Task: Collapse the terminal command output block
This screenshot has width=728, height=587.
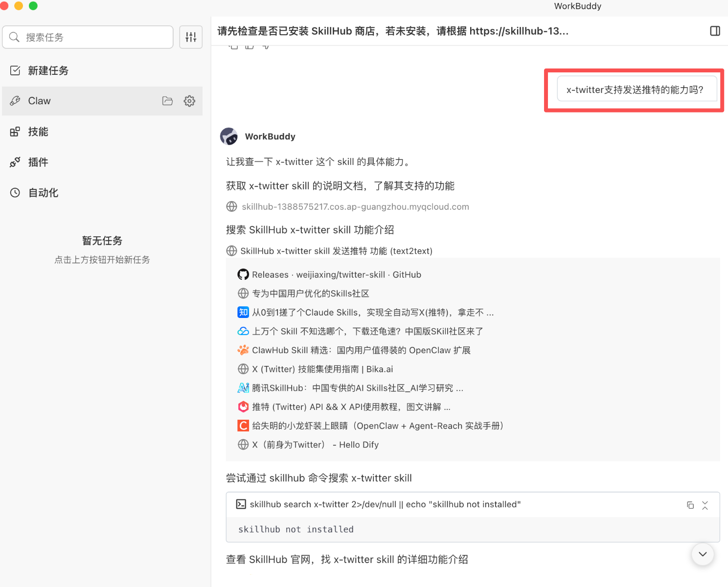Action: point(705,505)
